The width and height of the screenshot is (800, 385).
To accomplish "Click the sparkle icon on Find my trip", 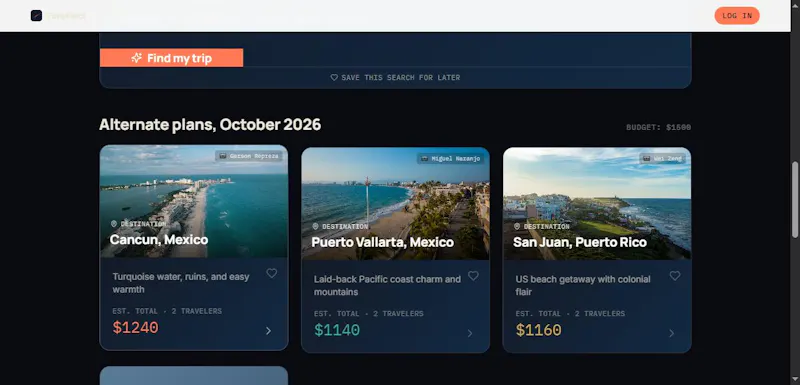I will (x=136, y=58).
